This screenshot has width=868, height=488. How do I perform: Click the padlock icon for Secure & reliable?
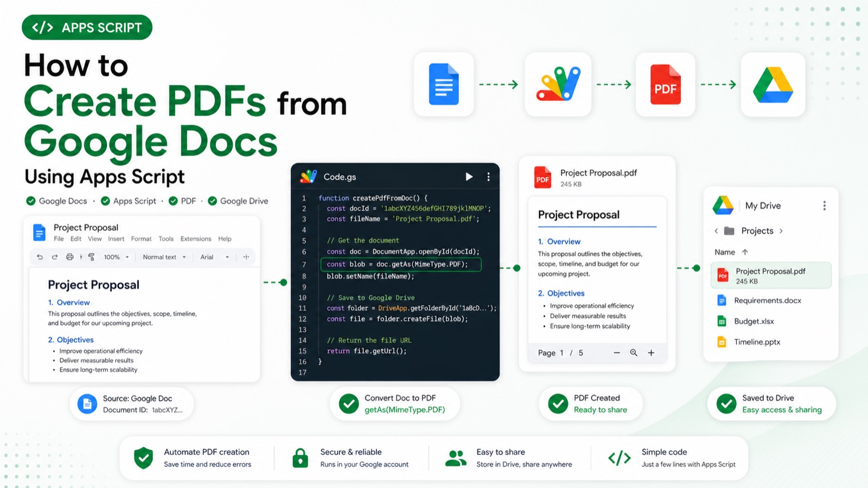coord(300,458)
